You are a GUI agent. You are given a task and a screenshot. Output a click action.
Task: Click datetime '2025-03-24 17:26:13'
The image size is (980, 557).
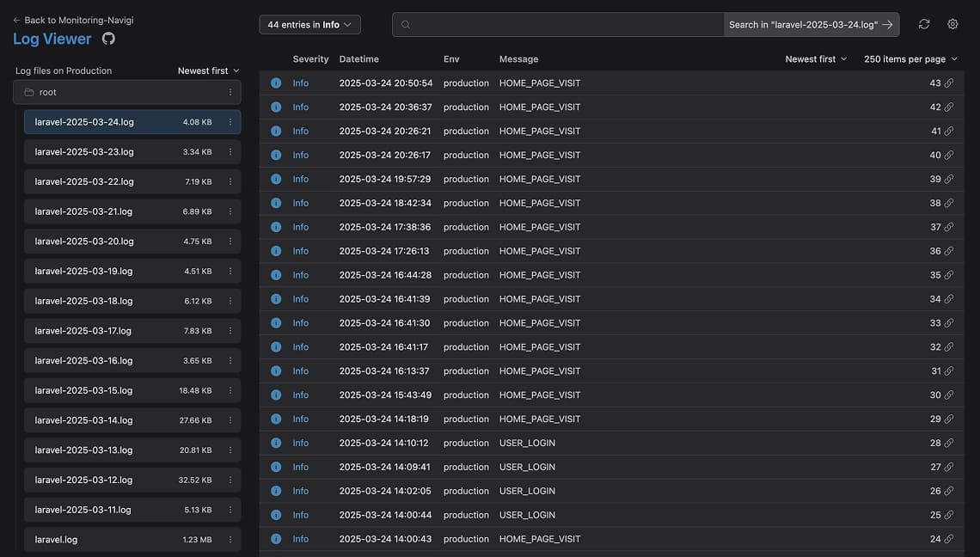coord(384,251)
